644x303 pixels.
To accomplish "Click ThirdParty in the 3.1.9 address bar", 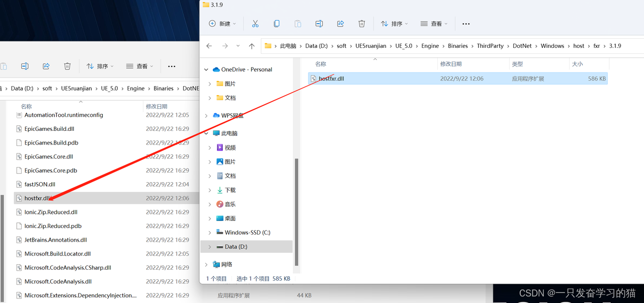I will 490,46.
